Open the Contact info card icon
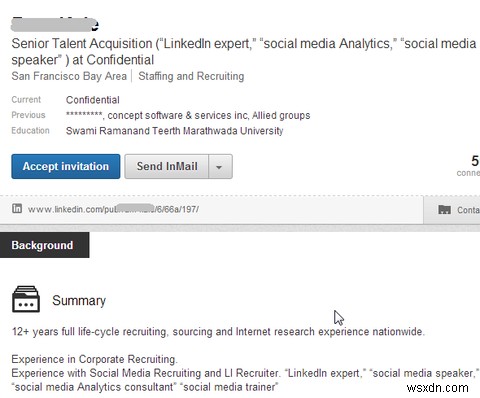Screen dimensions: 480x398 point(444,209)
